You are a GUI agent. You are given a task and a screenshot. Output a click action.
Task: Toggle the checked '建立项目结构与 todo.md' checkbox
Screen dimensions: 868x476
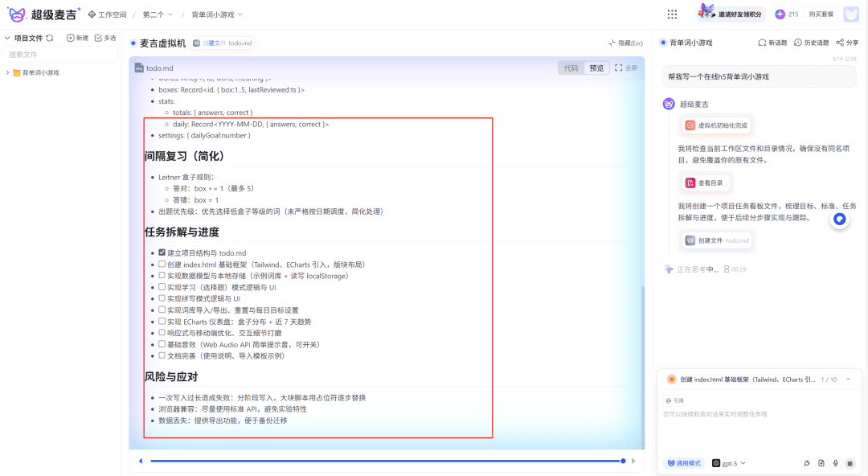coord(162,252)
